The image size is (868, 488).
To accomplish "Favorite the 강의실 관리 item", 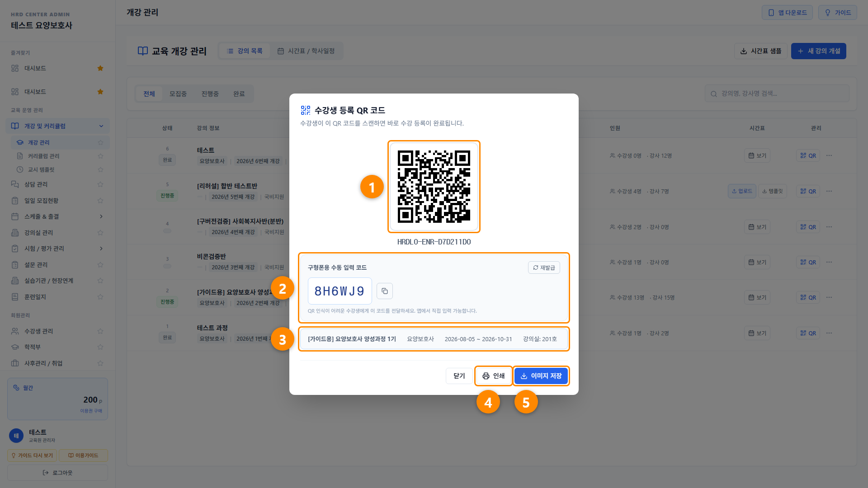I will tap(100, 233).
